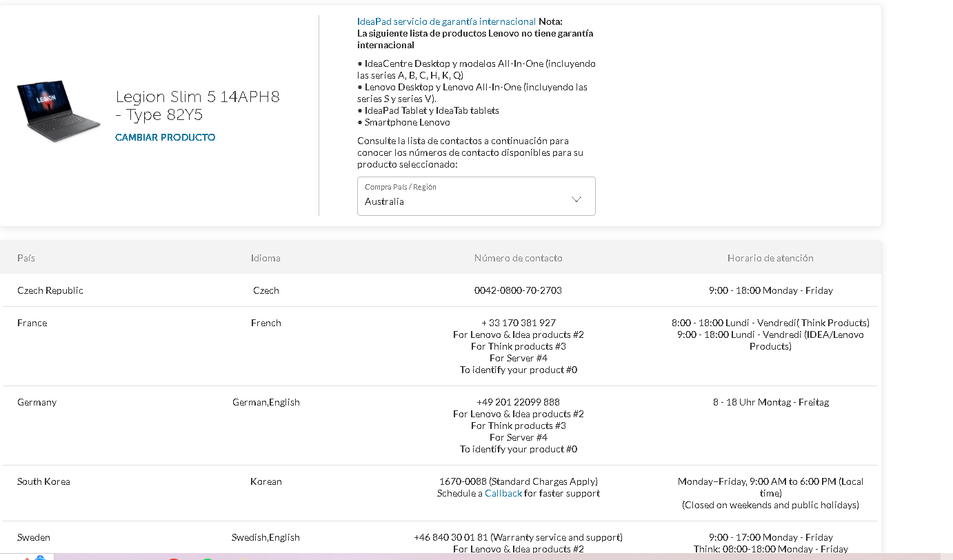Image resolution: width=953 pixels, height=560 pixels.
Task: Click the Korean language cell
Action: point(266,481)
